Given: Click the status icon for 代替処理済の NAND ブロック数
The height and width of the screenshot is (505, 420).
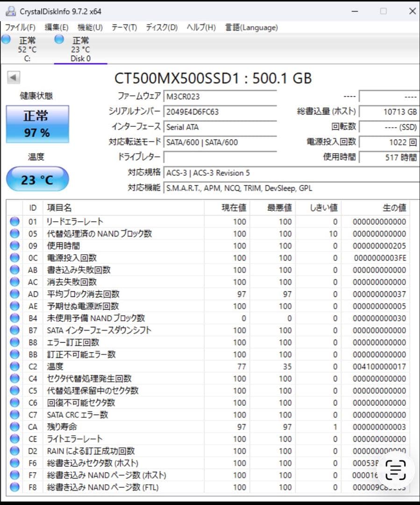Looking at the screenshot, I should (x=14, y=233).
